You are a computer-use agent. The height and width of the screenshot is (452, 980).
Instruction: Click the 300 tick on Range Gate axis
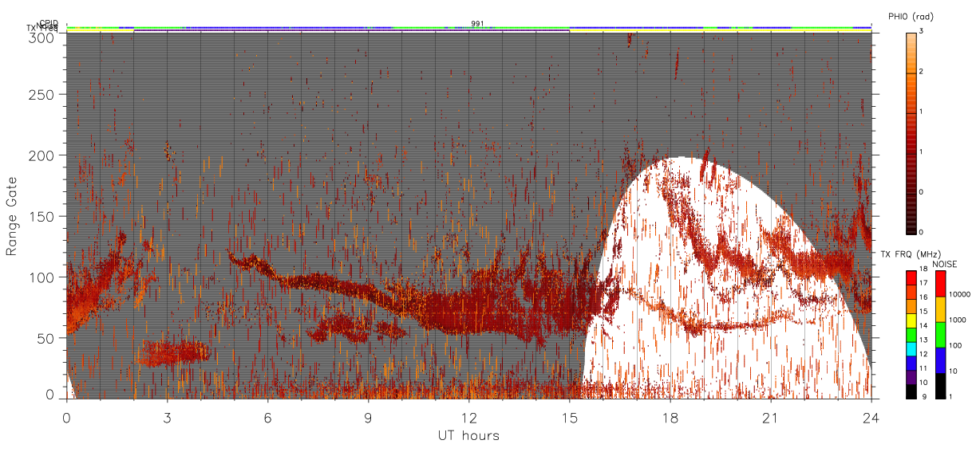coord(42,37)
